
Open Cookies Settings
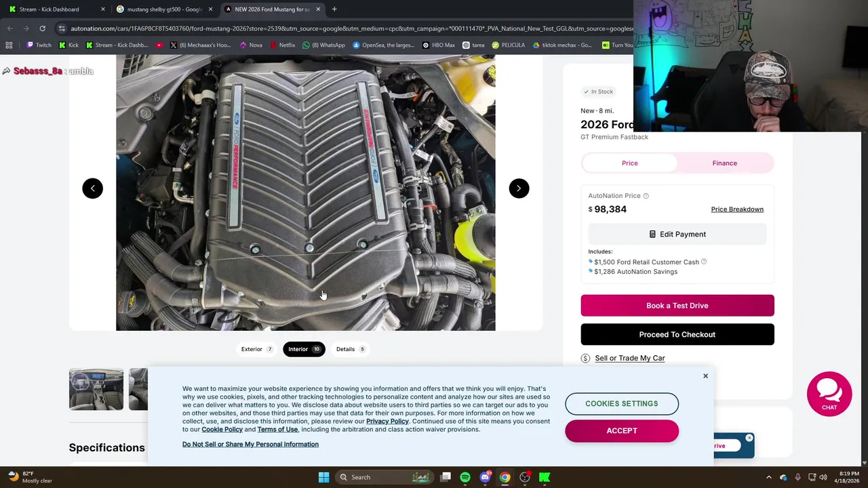[x=621, y=403]
